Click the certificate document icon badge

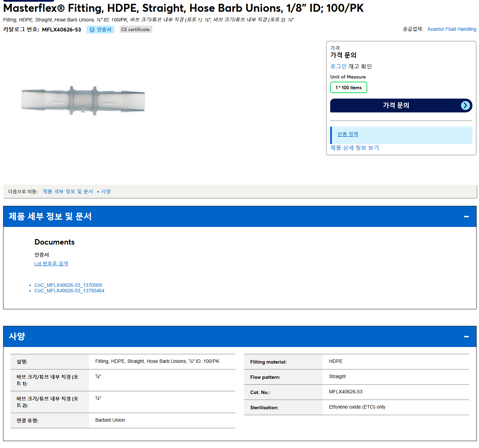coord(92,30)
